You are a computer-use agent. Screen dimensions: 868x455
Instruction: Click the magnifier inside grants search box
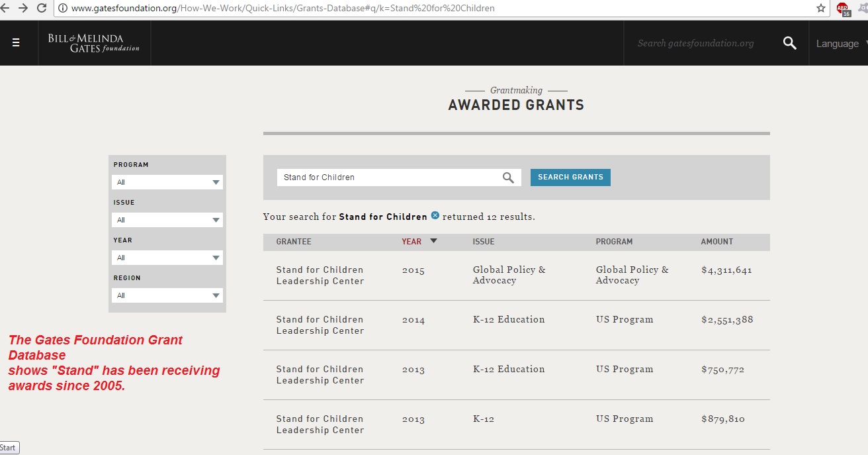tap(508, 177)
